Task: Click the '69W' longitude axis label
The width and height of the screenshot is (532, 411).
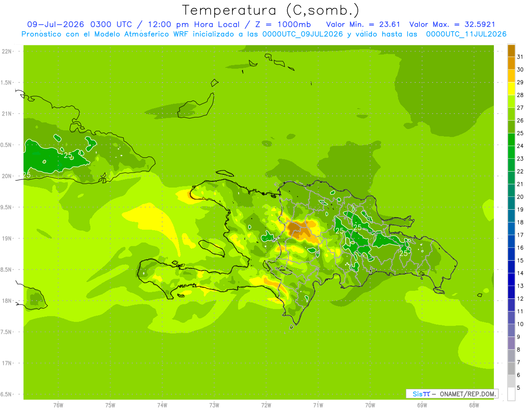Action: 422,405
